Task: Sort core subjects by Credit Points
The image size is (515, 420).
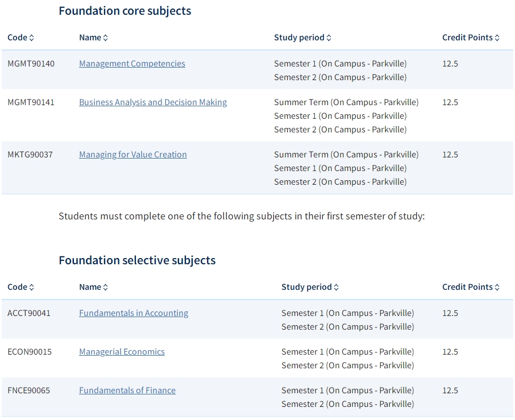Action: click(x=471, y=38)
